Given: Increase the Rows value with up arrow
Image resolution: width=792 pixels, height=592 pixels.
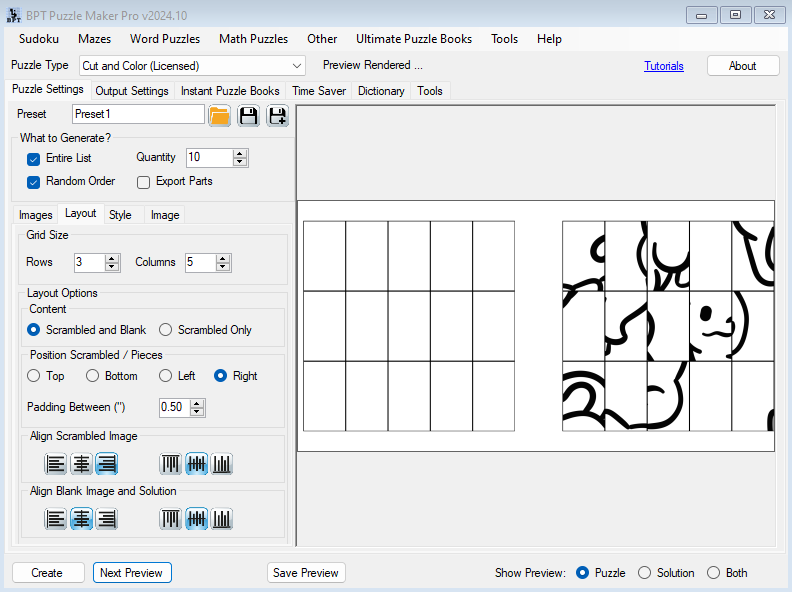Looking at the screenshot, I should click(112, 258).
